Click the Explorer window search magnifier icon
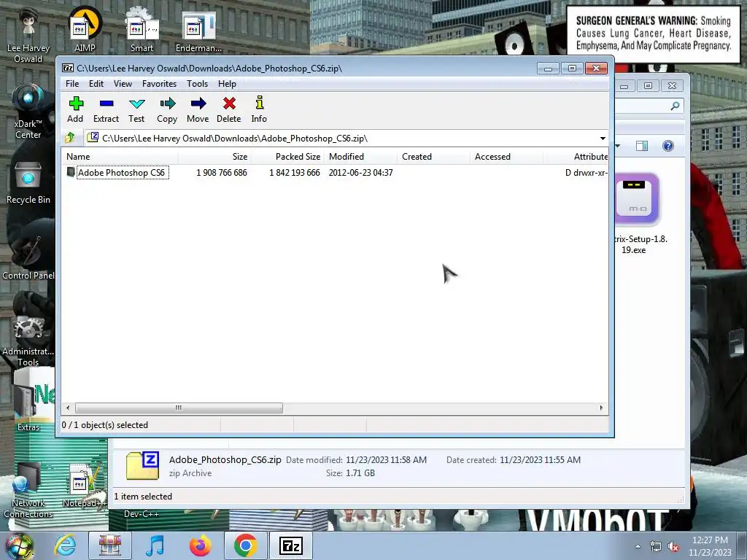 point(675,106)
